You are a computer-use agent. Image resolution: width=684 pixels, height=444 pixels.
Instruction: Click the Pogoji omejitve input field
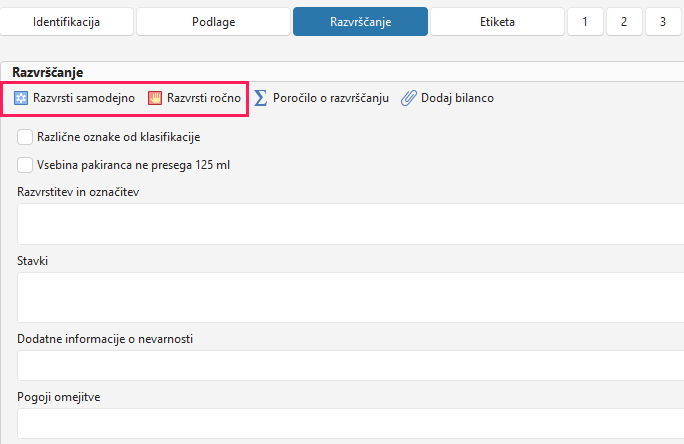click(351, 424)
